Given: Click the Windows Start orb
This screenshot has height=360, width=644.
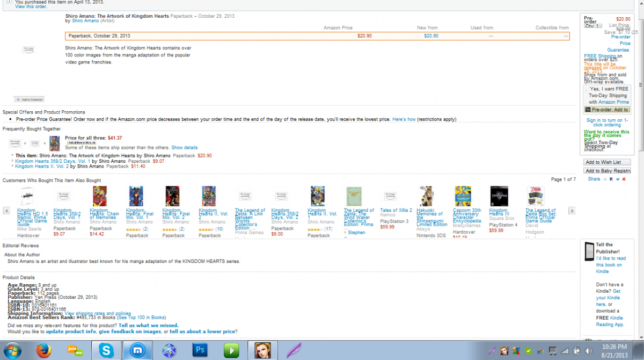Looking at the screenshot, I should (11, 350).
